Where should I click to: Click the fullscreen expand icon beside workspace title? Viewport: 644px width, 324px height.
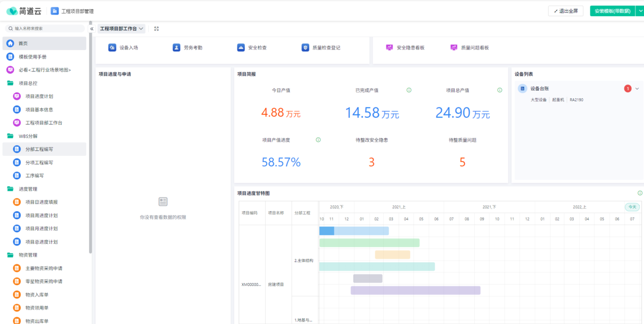coord(156,28)
